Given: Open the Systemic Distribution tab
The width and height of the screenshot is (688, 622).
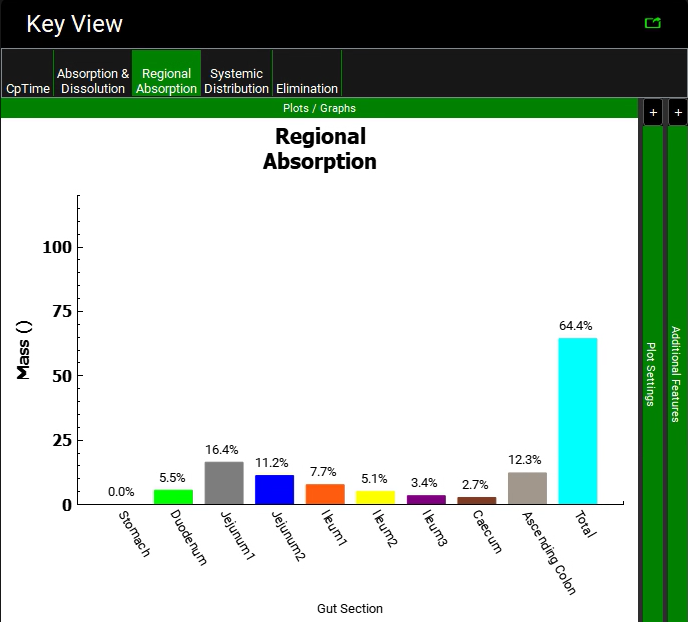Looking at the screenshot, I should [237, 81].
